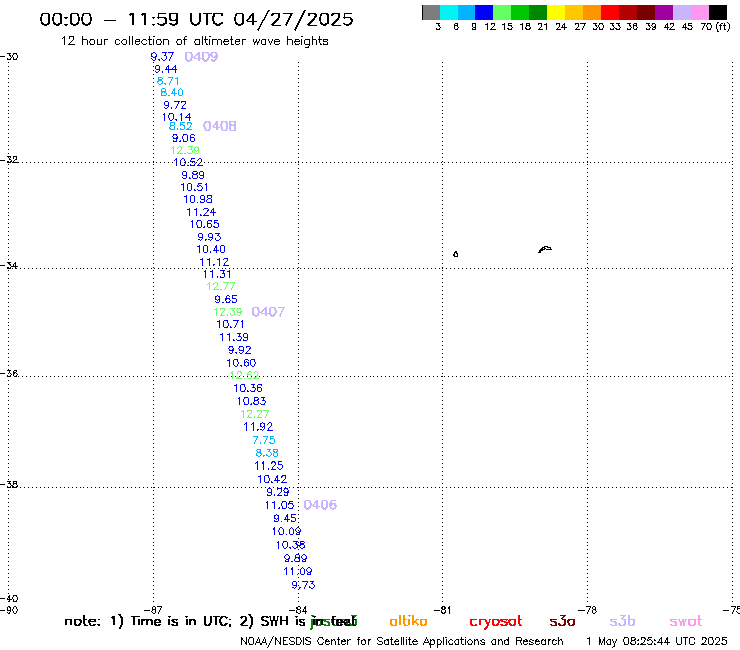740x650 pixels.
Task: Click the cyan swatch in the wave height legend
Action: pos(449,12)
